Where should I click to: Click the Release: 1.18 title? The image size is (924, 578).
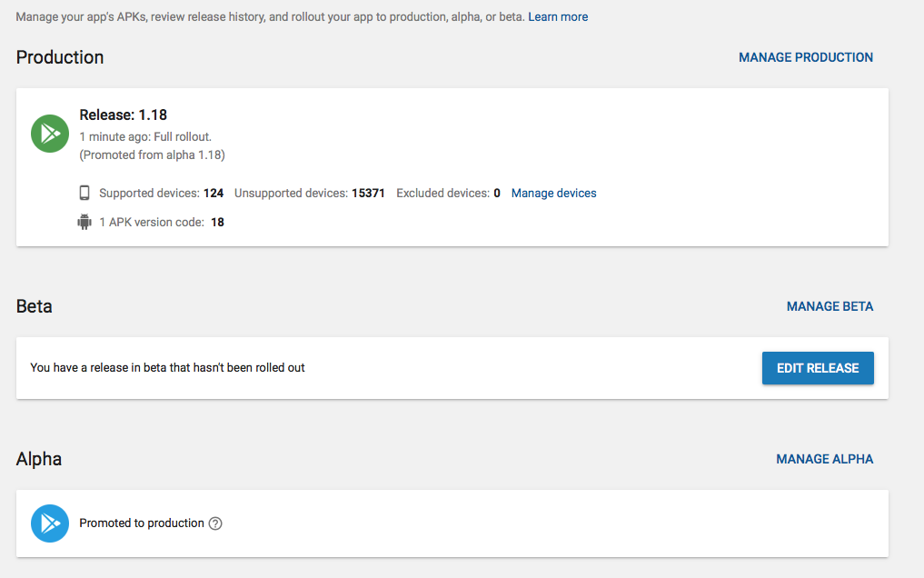tap(124, 115)
